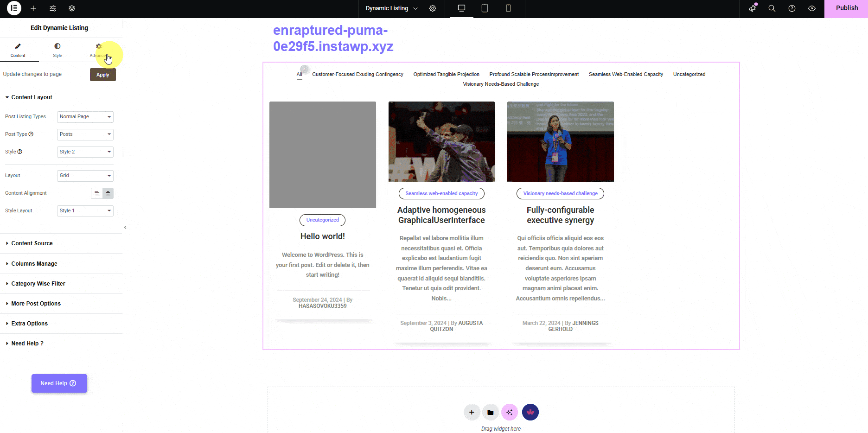Open the Layout Grid dropdown
The height and width of the screenshot is (433, 868).
pos(85,176)
